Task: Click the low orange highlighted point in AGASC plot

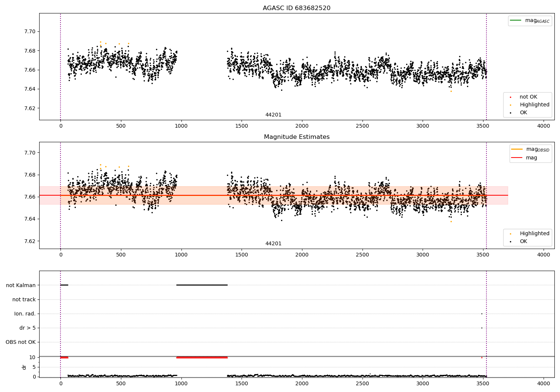Action: pyautogui.click(x=451, y=91)
